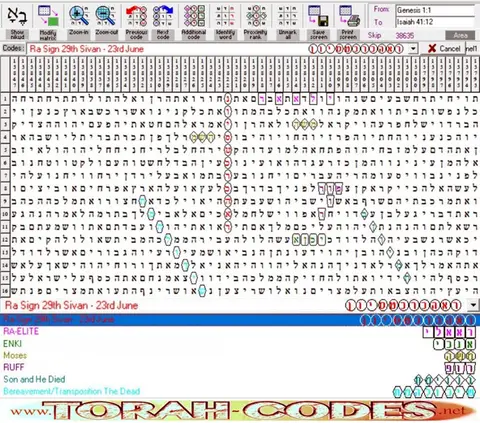Open the Codes dropdown arrow
The width and height of the screenshot is (480, 423).
coord(413,49)
